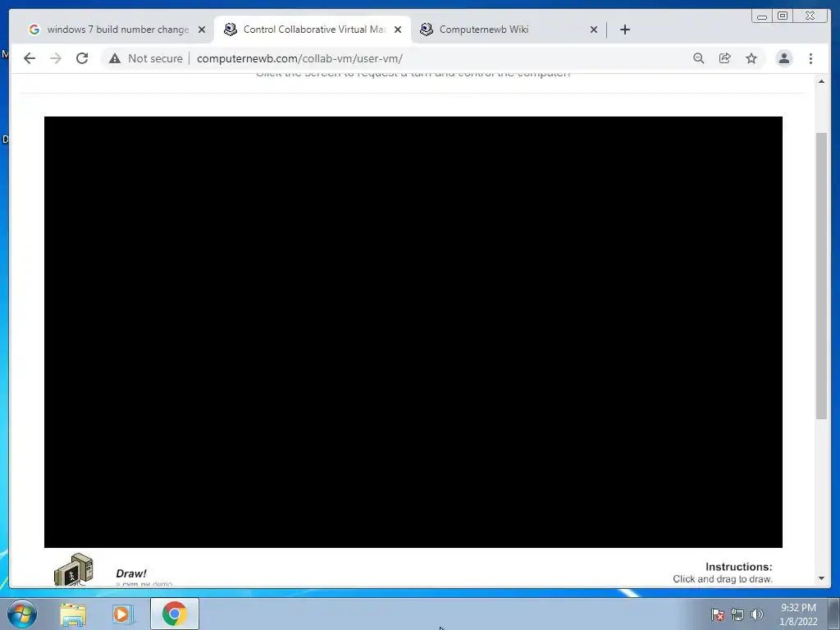This screenshot has height=630, width=840.
Task: Click the Chrome taskbar button
Action: (174, 614)
